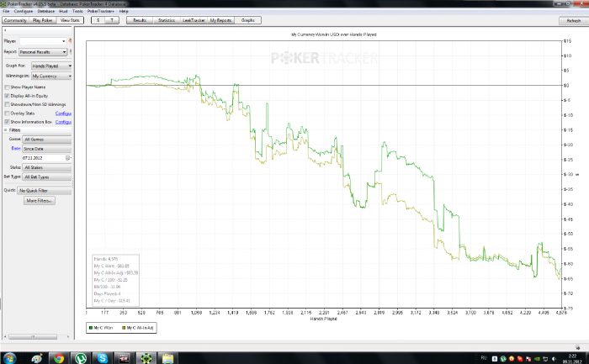Switch to the View Stats tab

point(70,20)
